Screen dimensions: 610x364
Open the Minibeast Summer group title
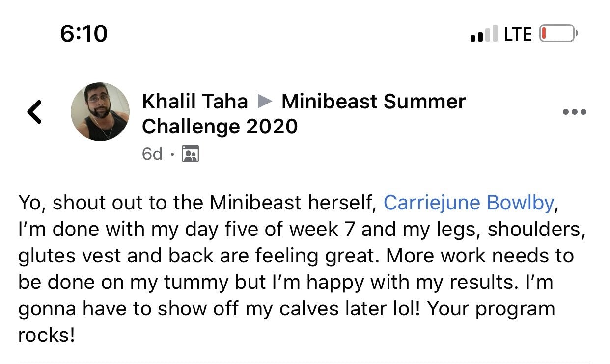(x=373, y=102)
